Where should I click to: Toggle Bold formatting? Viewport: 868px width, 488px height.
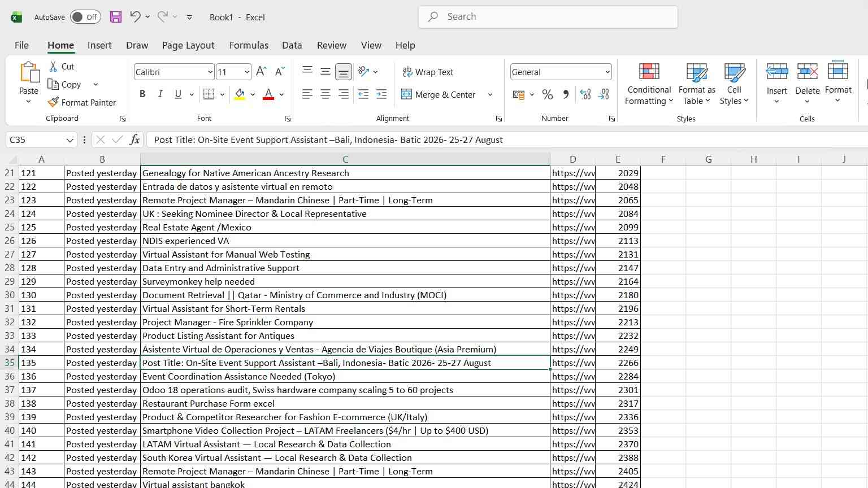click(142, 94)
